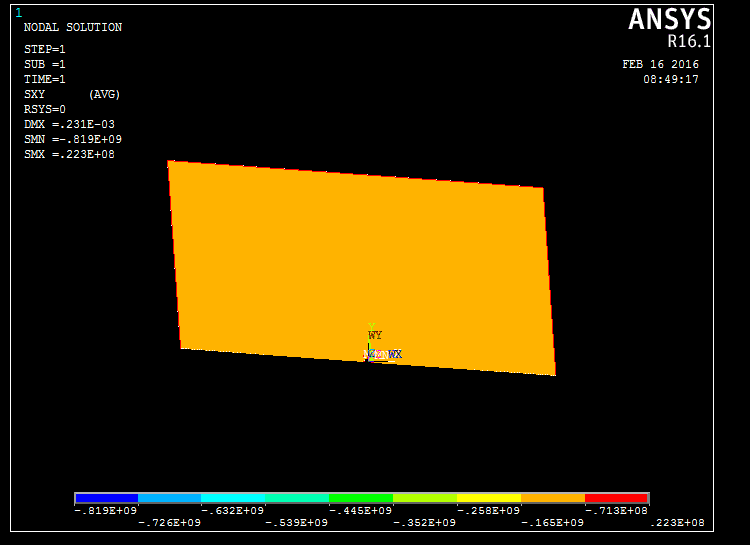The image size is (750, 545).
Task: Click the red legend color band
Action: pyautogui.click(x=617, y=498)
